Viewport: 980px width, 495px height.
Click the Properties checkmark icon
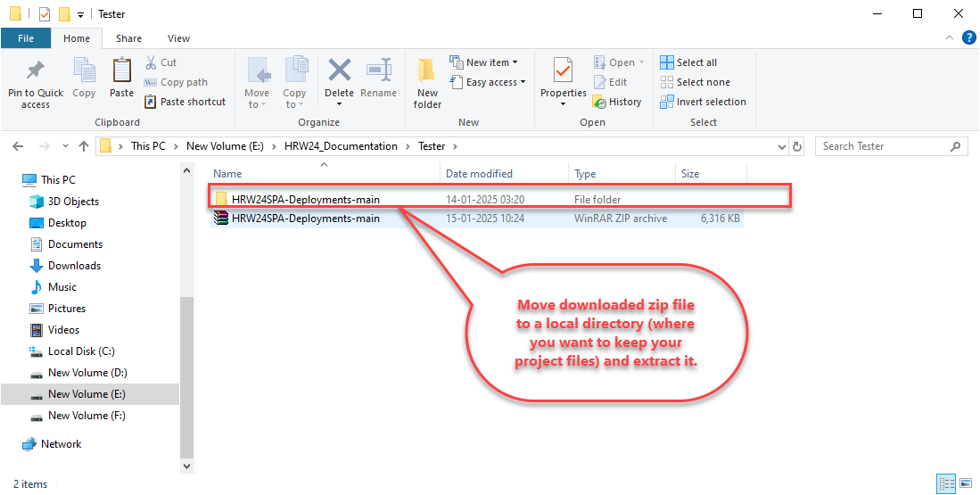point(564,70)
